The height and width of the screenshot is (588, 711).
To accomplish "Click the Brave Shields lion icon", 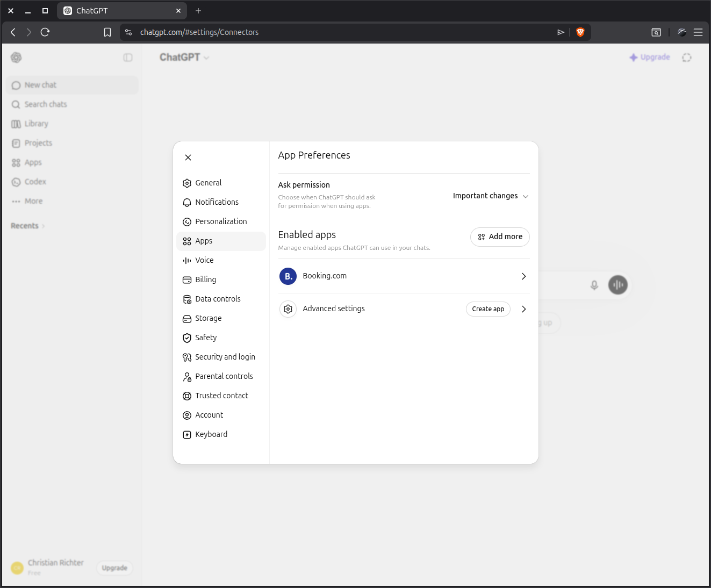I will (580, 32).
